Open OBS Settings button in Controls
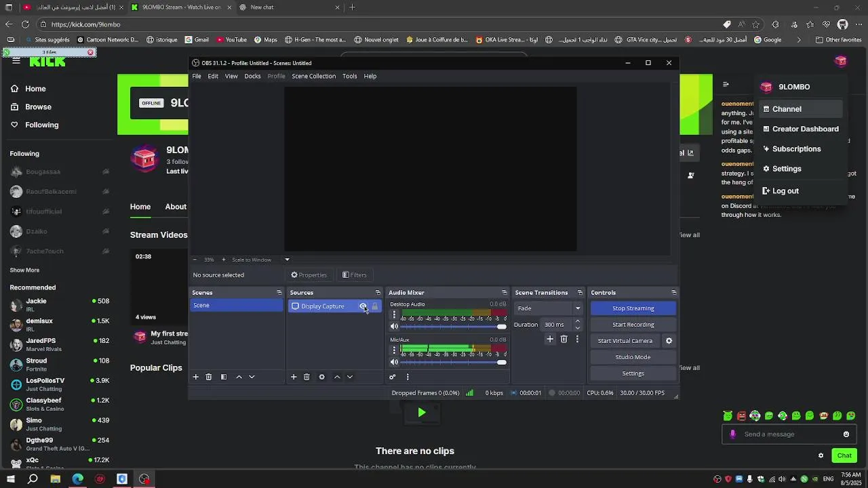This screenshot has width=868, height=488. pos(633,373)
